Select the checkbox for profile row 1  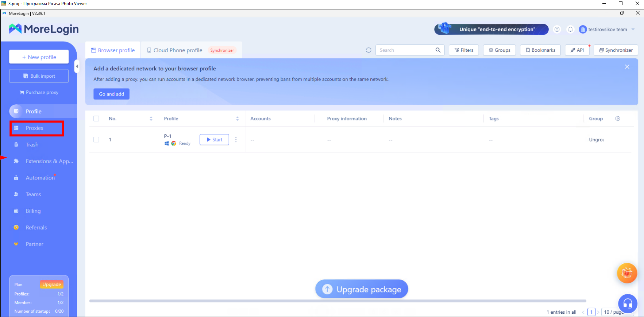96,140
